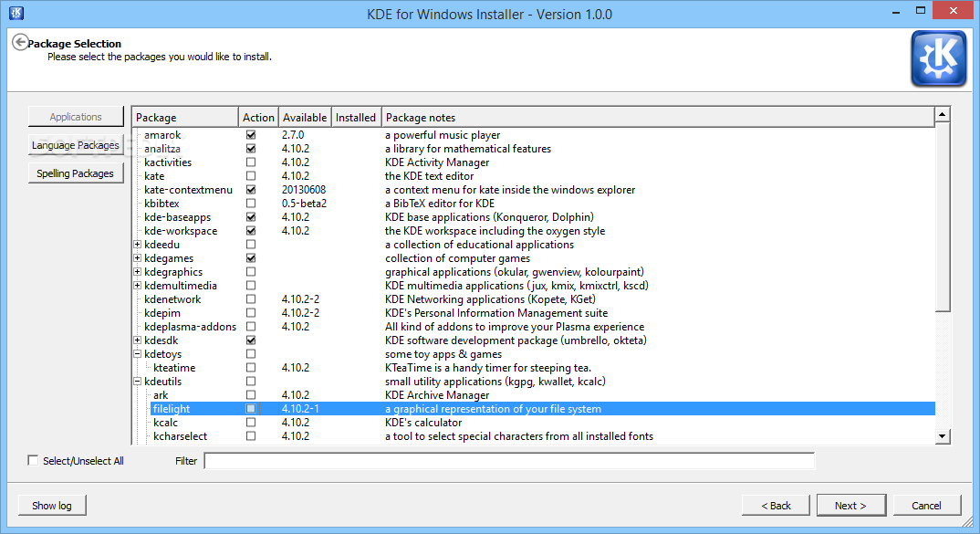Click the Installed column header
Screen dimensions: 980x534
356,118
